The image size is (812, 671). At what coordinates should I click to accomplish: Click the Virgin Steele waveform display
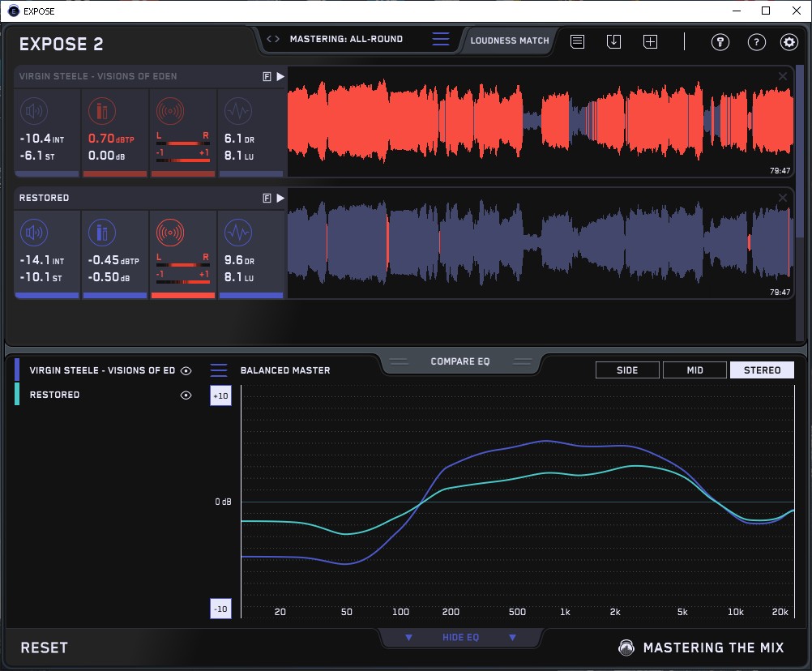(535, 122)
